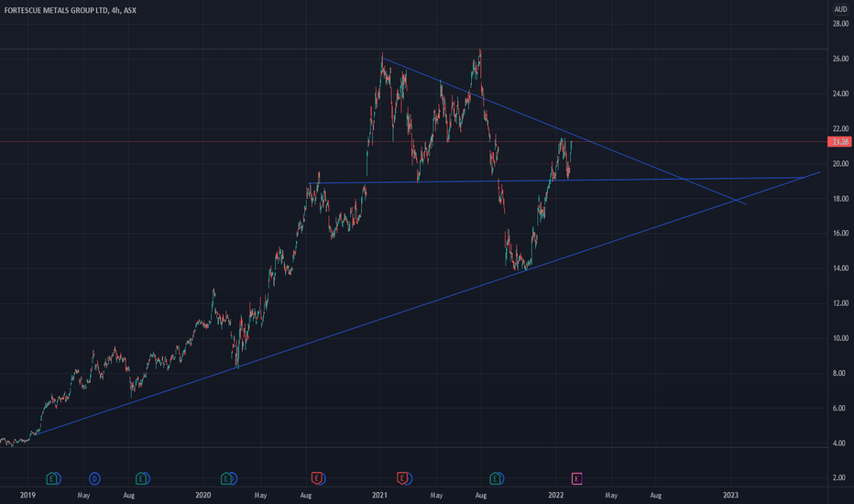This screenshot has height=504, width=854.
Task: Click the 18.00 price axis label
Action: tap(840, 199)
